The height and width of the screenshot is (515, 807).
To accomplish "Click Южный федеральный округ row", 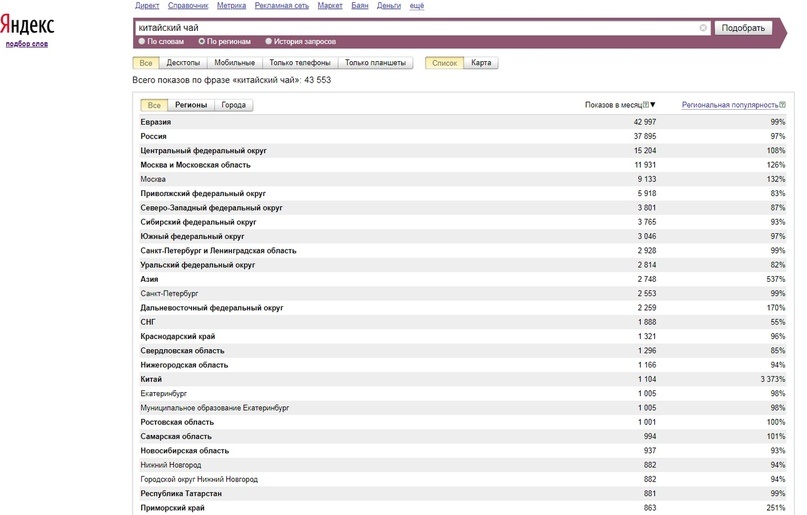I will click(463, 237).
